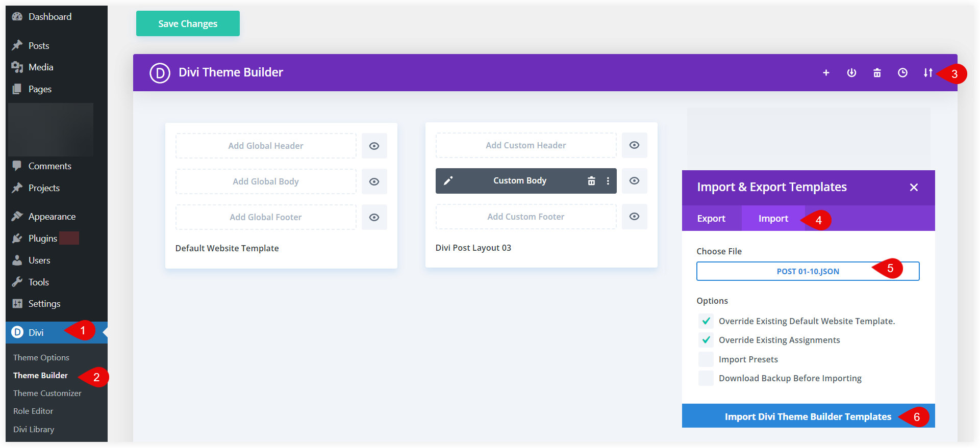Click the POST 01-10.JSON file chooser

click(808, 271)
